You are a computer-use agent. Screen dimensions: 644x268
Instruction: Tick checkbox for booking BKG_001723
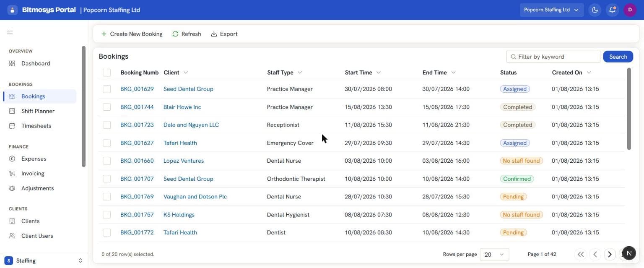click(107, 125)
